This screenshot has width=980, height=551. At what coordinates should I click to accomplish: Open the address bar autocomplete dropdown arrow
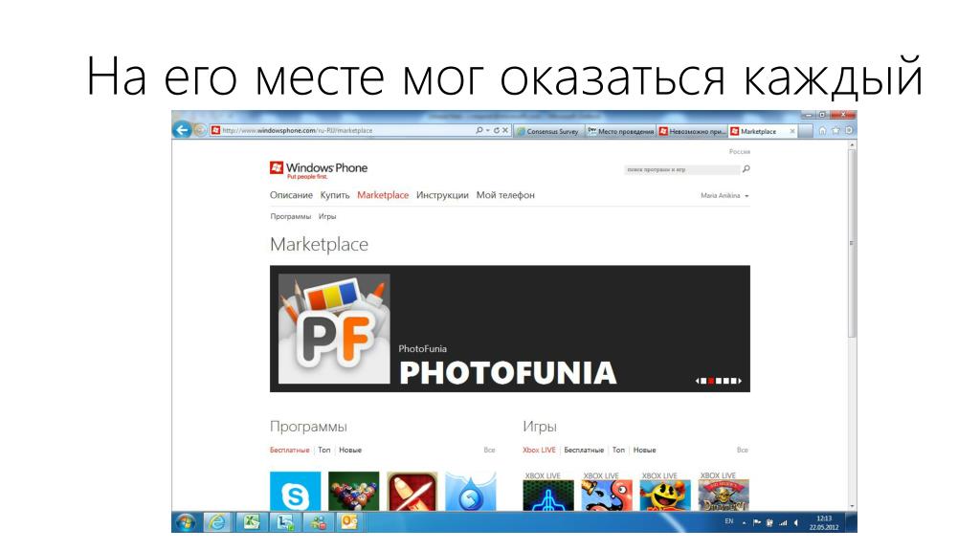pos(487,130)
